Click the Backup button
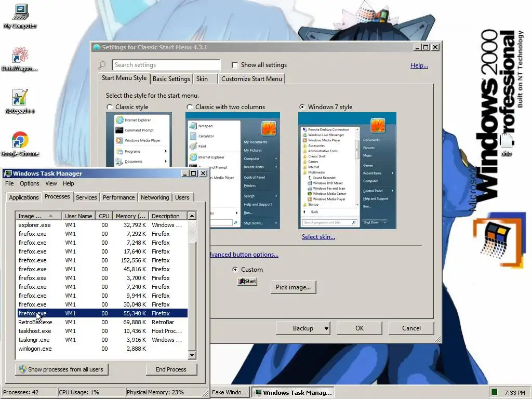Screen dimensions: 532x399 [x=303, y=328]
